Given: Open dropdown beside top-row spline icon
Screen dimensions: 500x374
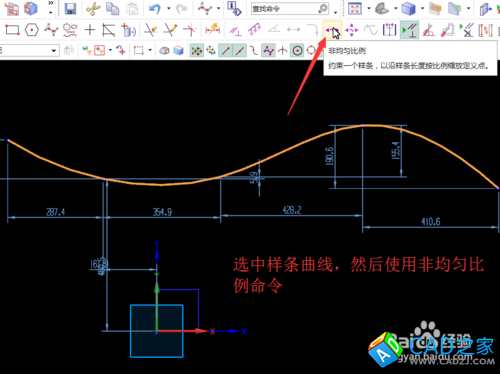Looking at the screenshot, I should coord(219,9).
